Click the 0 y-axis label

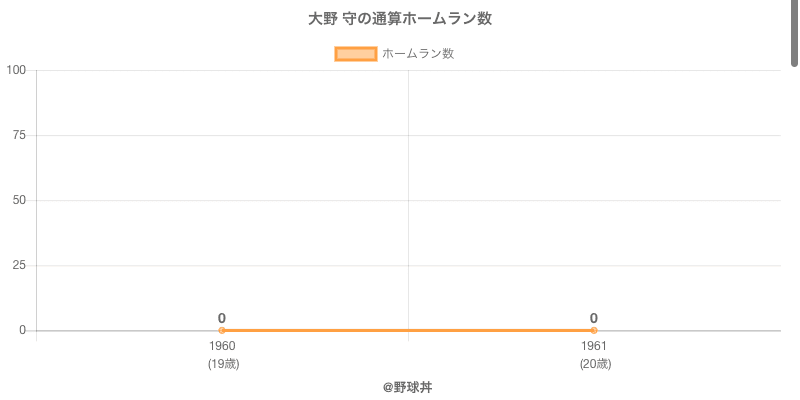(22, 330)
